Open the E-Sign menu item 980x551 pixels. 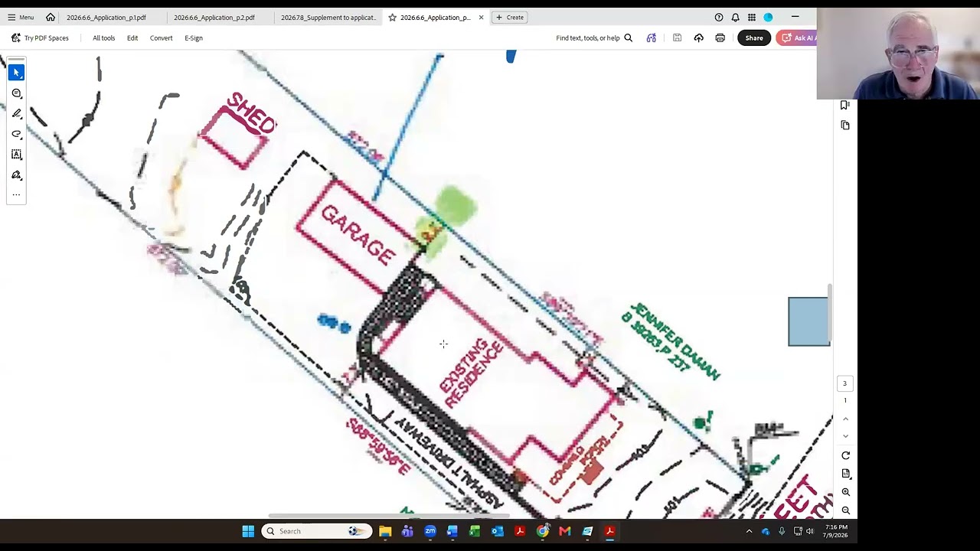pos(194,38)
